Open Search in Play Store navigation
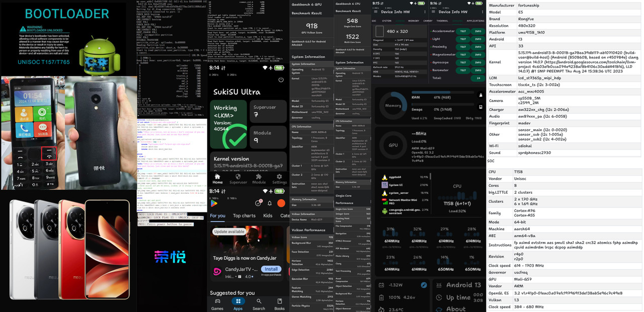This screenshot has width=644, height=312. tap(259, 304)
